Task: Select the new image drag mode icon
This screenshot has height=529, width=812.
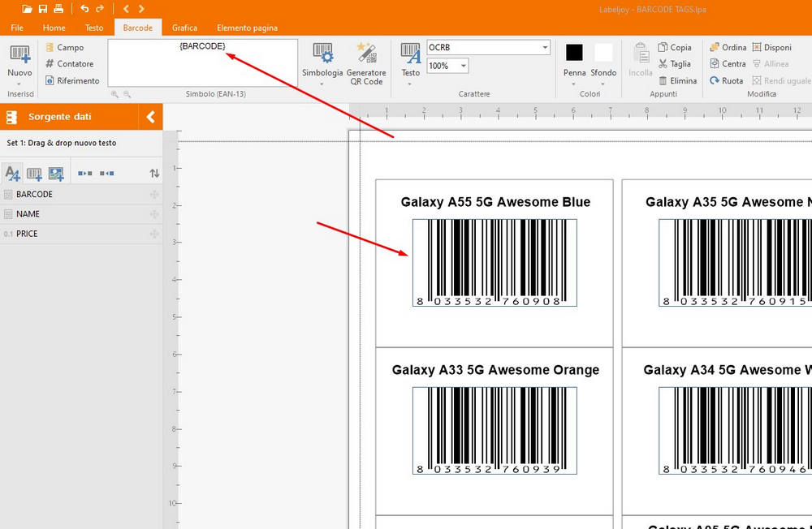Action: tap(55, 173)
